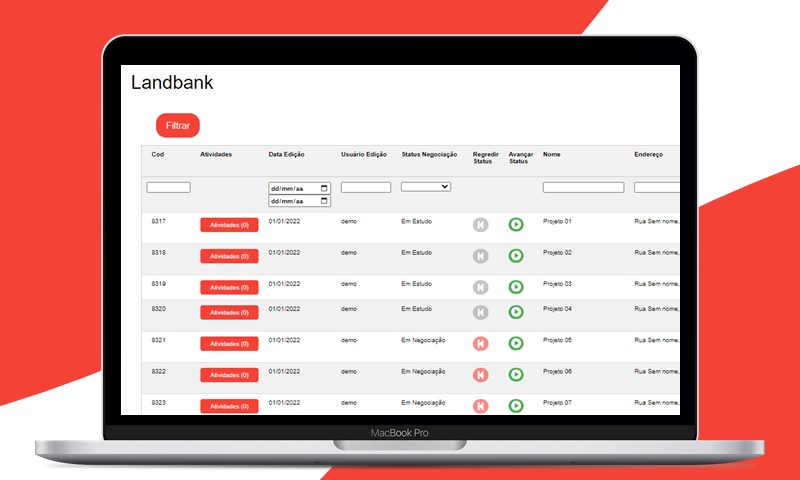The height and width of the screenshot is (480, 800).
Task: Click regress status icon in row 8322
Action: coord(481,375)
